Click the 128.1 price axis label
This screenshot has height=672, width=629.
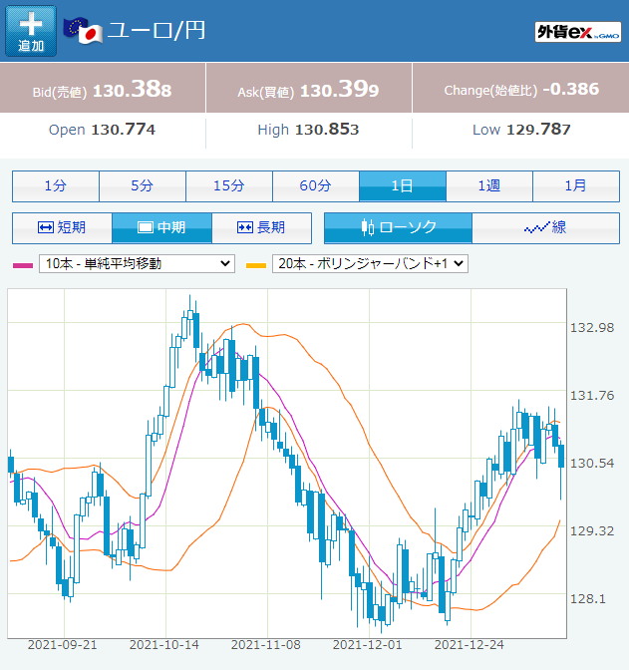(x=588, y=599)
